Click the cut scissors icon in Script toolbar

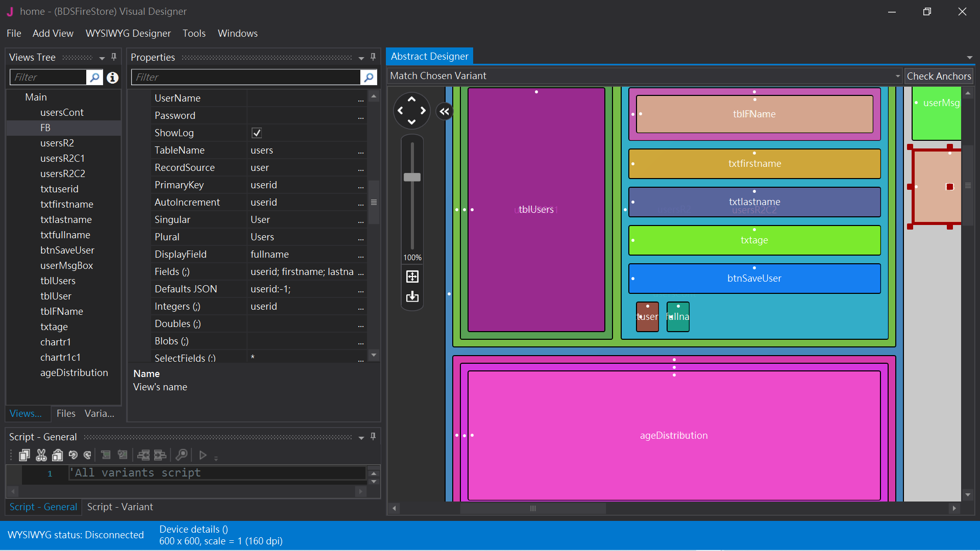pos(41,455)
